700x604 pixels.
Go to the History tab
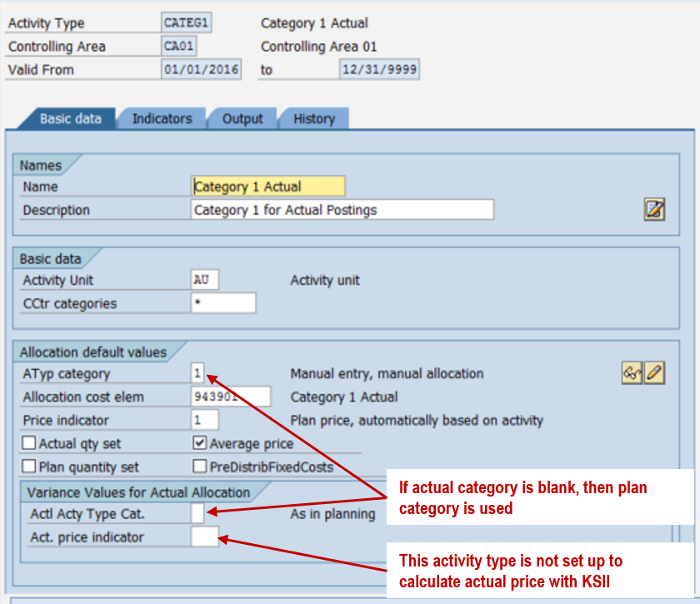tap(313, 119)
